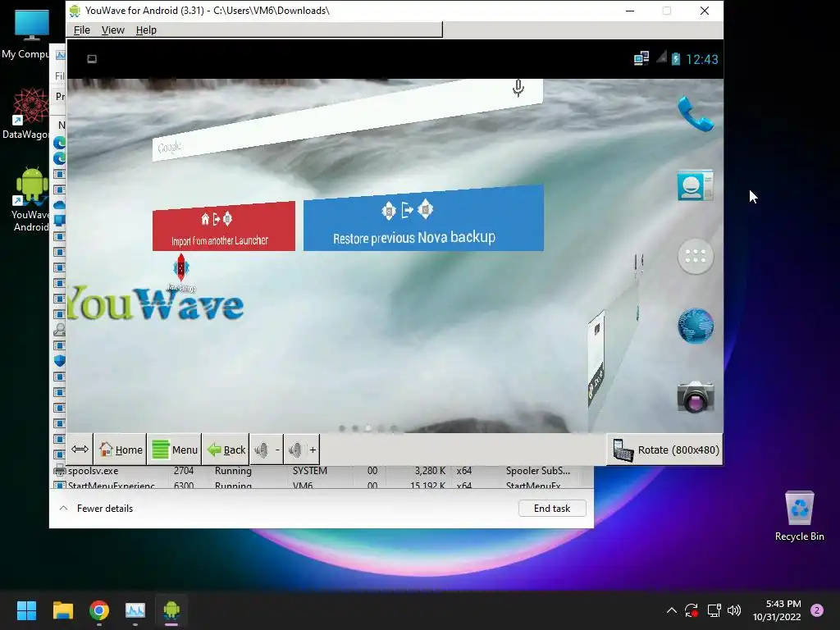Image resolution: width=840 pixels, height=630 pixels.
Task: Open the Android Camera app icon
Action: pos(696,396)
